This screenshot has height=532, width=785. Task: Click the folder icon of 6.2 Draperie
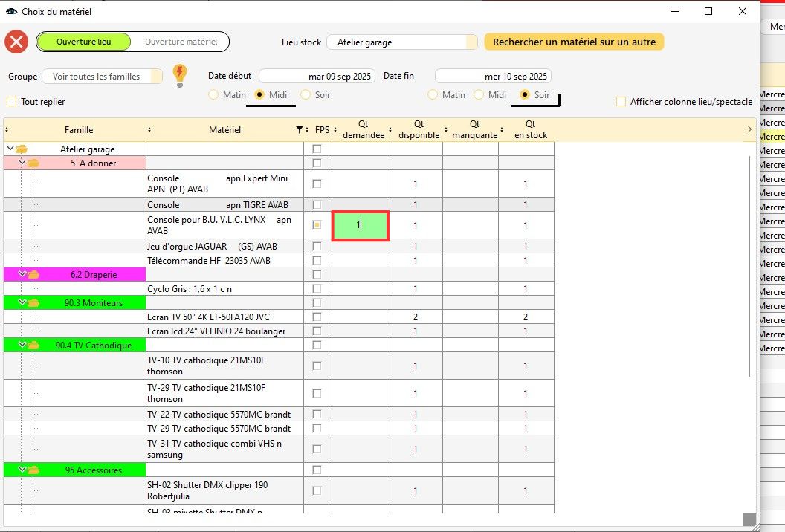(33, 275)
